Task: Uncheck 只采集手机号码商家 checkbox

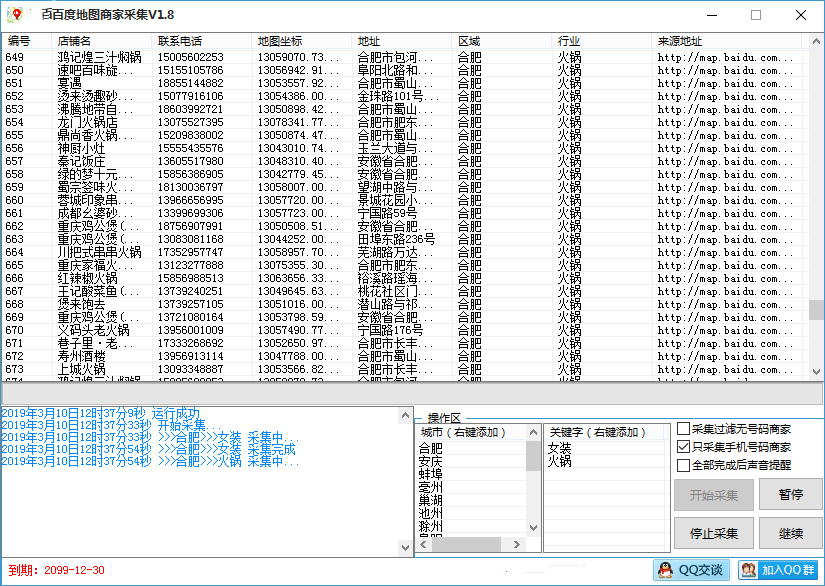Action: 683,447
